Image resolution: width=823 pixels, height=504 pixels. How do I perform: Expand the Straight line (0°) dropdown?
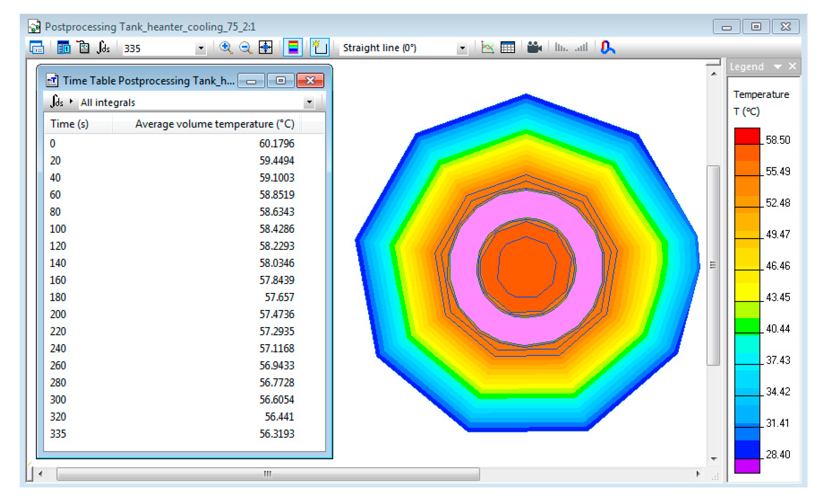[x=462, y=49]
